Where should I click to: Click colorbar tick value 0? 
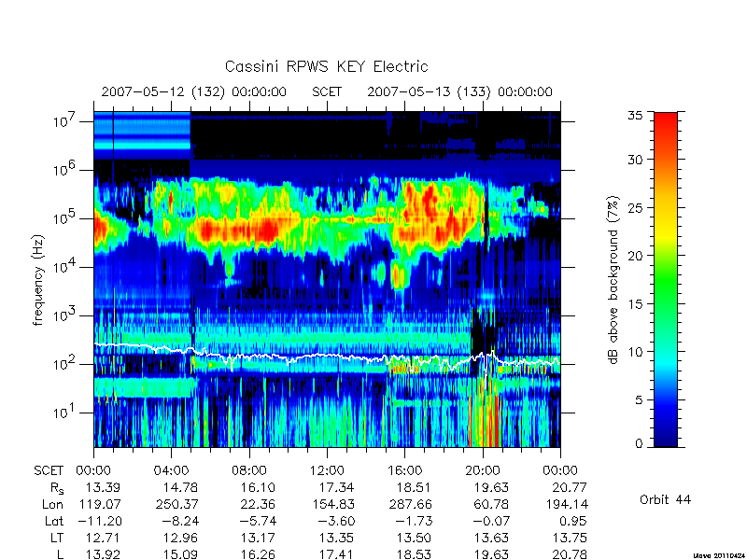click(639, 443)
